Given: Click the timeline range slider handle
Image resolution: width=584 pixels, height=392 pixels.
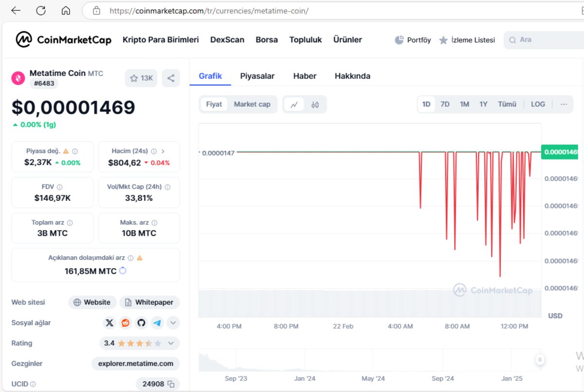Looking at the screenshot, I should (540, 360).
